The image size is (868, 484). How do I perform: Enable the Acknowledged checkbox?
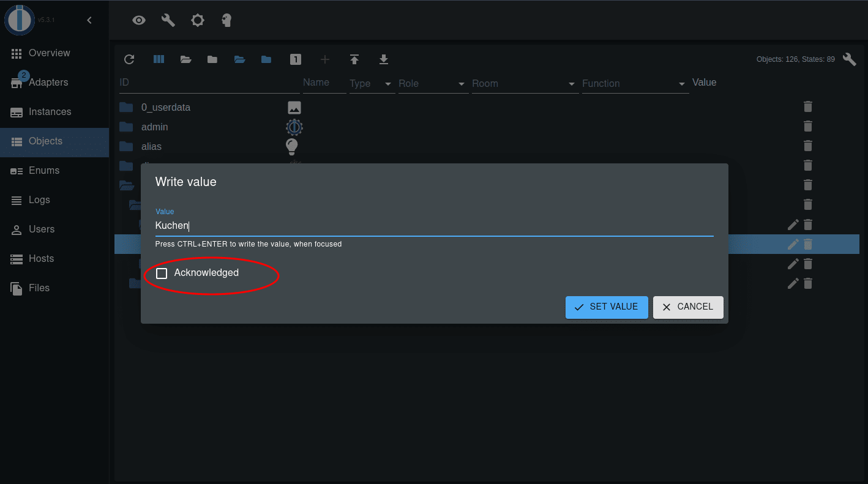click(162, 273)
